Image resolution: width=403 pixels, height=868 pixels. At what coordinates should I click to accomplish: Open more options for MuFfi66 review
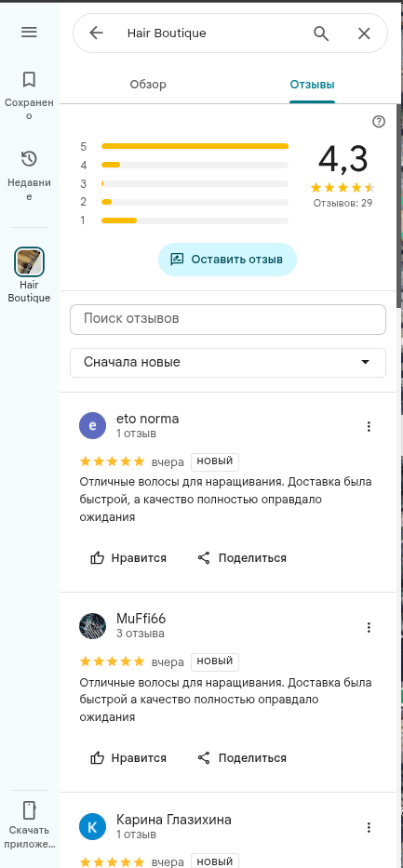(x=369, y=627)
